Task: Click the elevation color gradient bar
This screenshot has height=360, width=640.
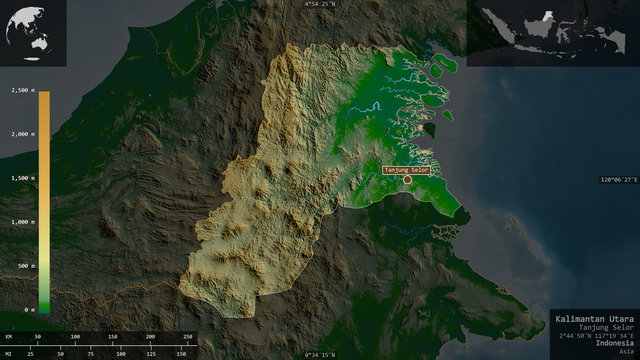Action: [44, 202]
